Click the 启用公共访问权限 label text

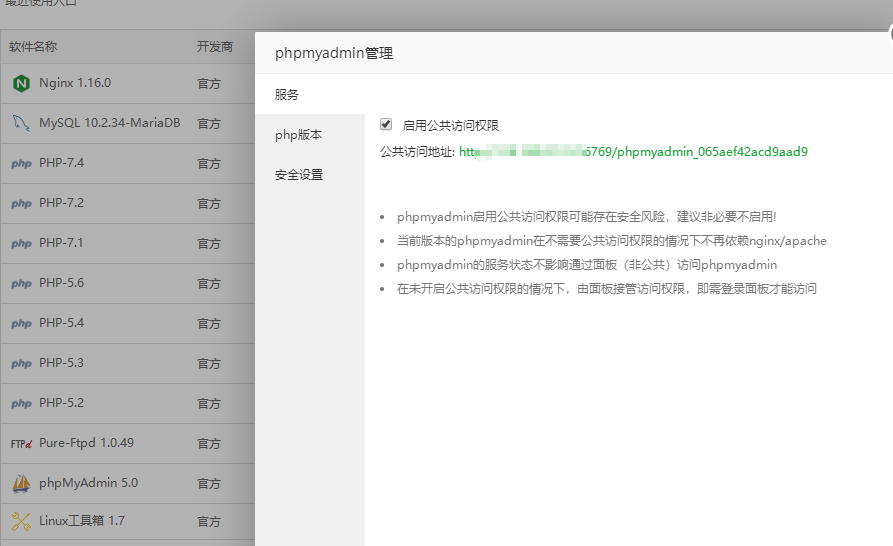[x=450, y=125]
